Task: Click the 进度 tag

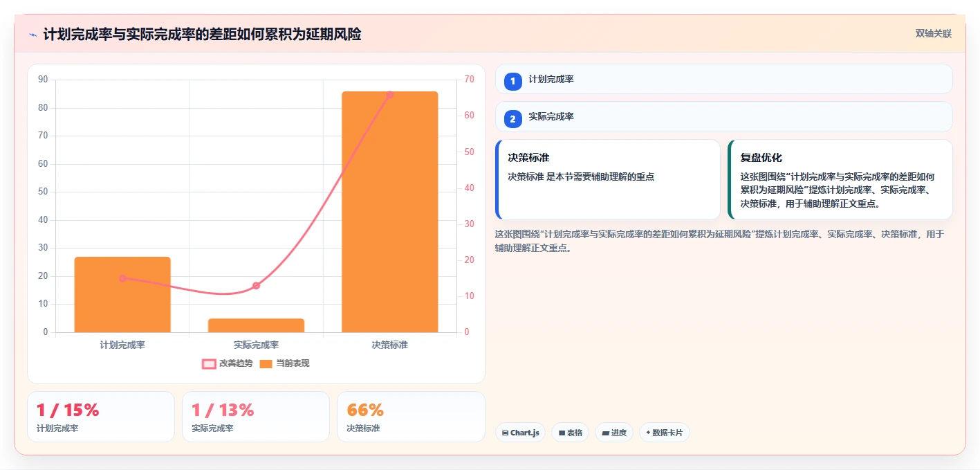Action: (614, 433)
